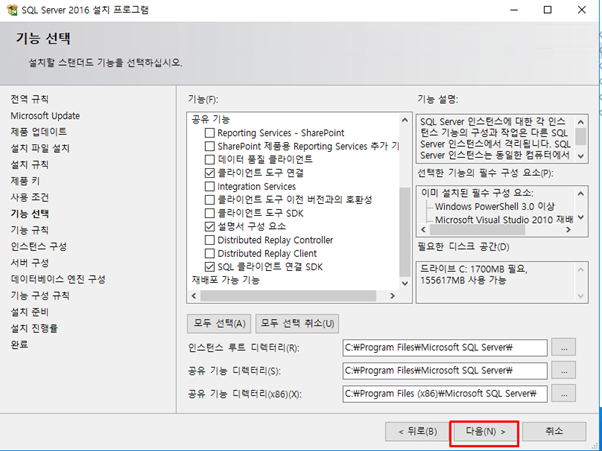Select 재배포 가능 기능 group heading
Viewport: 602px width, 451px height.
click(x=226, y=280)
